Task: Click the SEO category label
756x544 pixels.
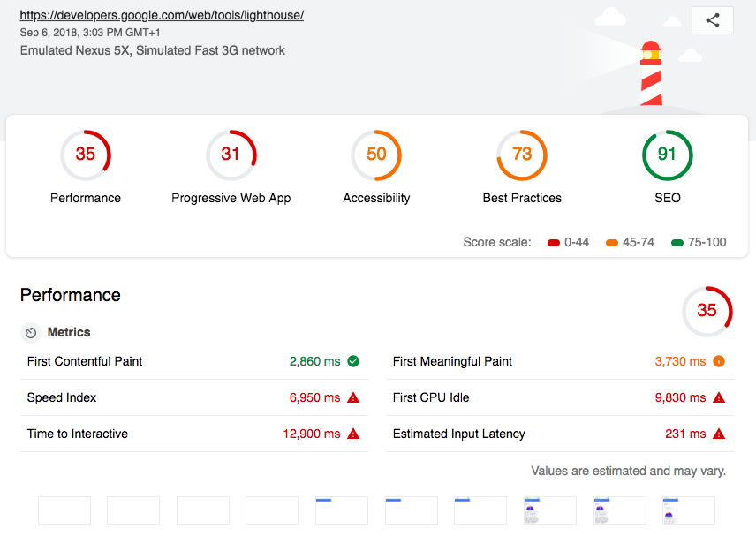Action: tap(668, 198)
